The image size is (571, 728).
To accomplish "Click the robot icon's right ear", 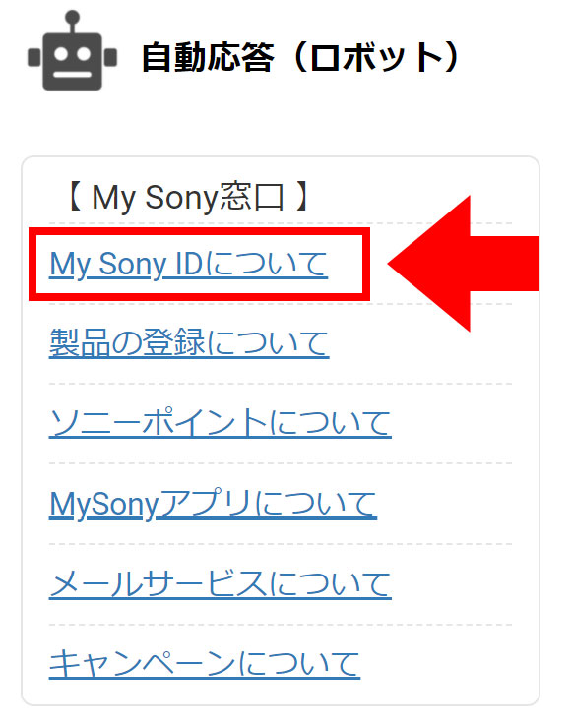I will tap(110, 58).
